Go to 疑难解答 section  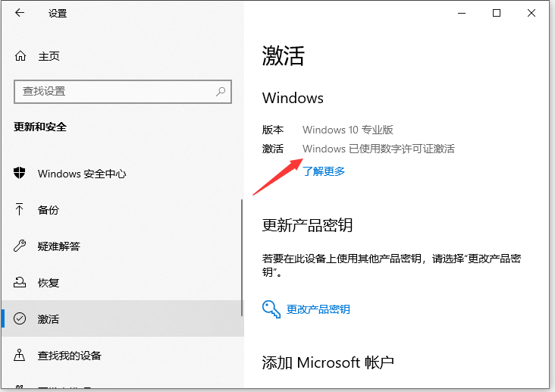(x=59, y=246)
